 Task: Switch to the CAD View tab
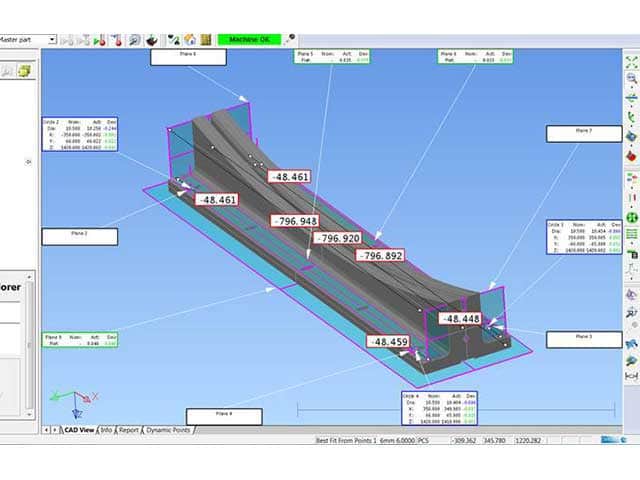tap(79, 430)
